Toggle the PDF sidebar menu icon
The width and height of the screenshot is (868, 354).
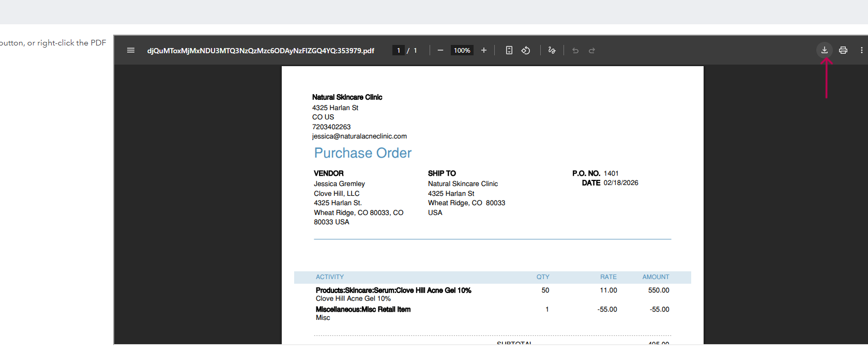tap(131, 50)
